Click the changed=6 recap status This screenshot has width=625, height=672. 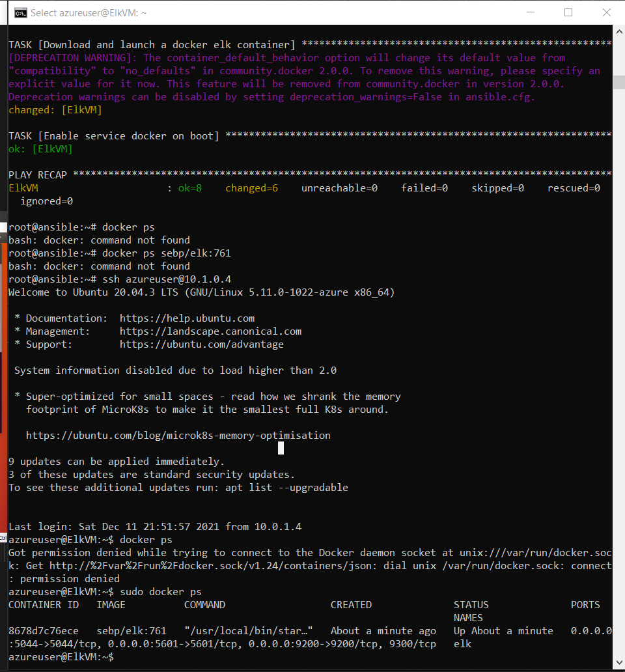(x=251, y=188)
